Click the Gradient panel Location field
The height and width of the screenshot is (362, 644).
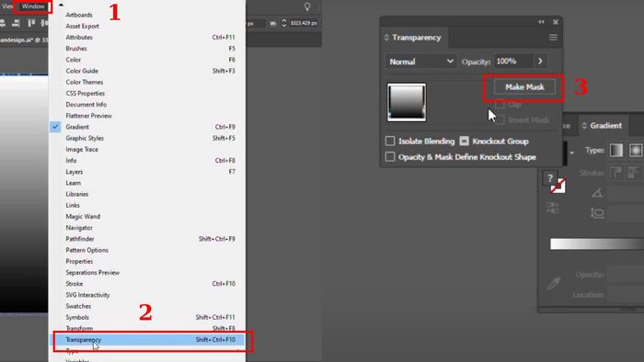[626, 294]
